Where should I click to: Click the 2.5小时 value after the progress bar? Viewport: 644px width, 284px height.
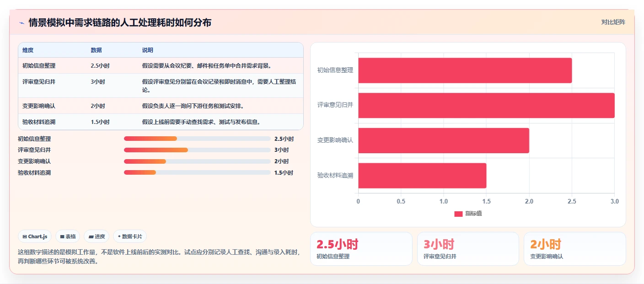284,139
